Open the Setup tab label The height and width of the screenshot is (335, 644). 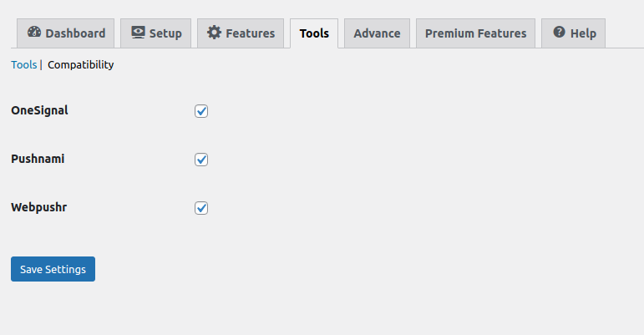tap(165, 33)
